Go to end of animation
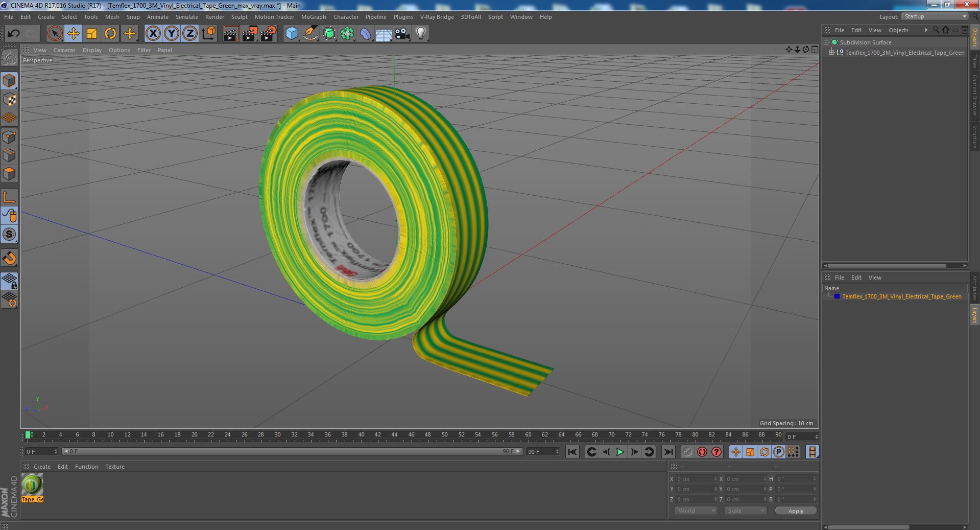980x530 pixels. coord(668,452)
